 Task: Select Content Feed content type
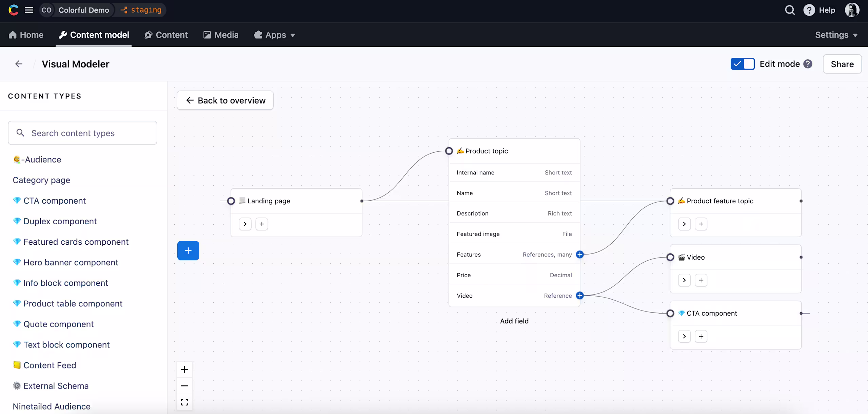click(x=44, y=365)
